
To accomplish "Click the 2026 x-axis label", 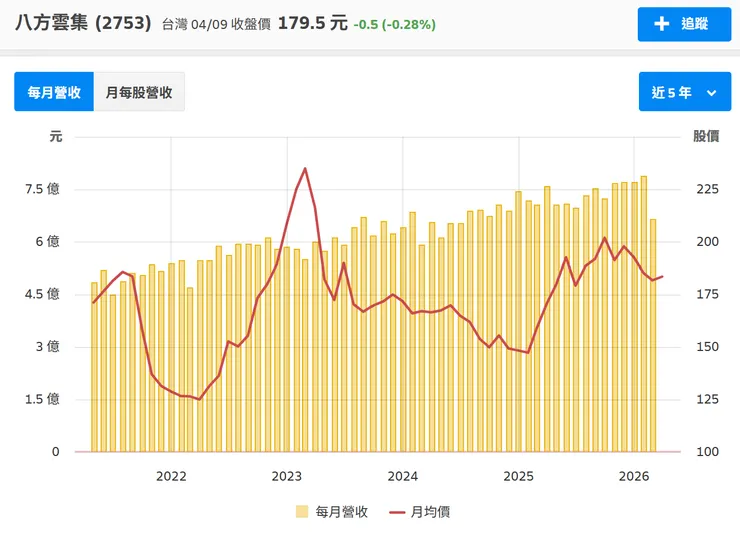I will pyautogui.click(x=634, y=476).
